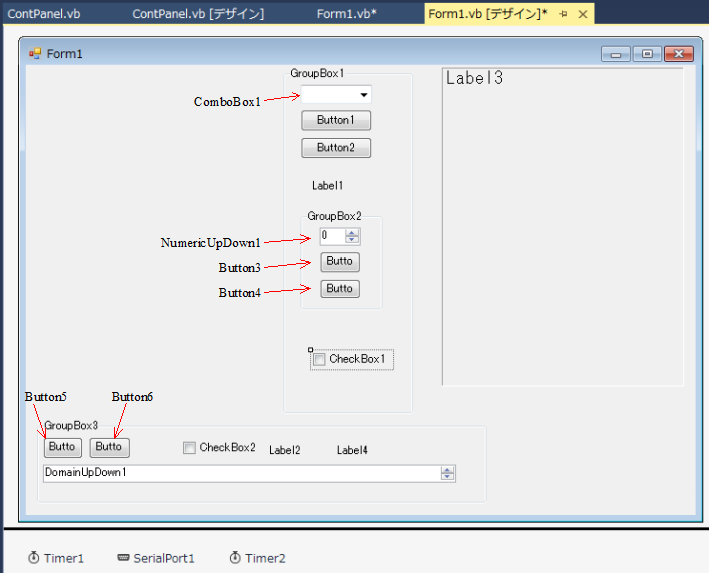Select the Timer1 component in tray
The image size is (711, 574).
coord(56,558)
